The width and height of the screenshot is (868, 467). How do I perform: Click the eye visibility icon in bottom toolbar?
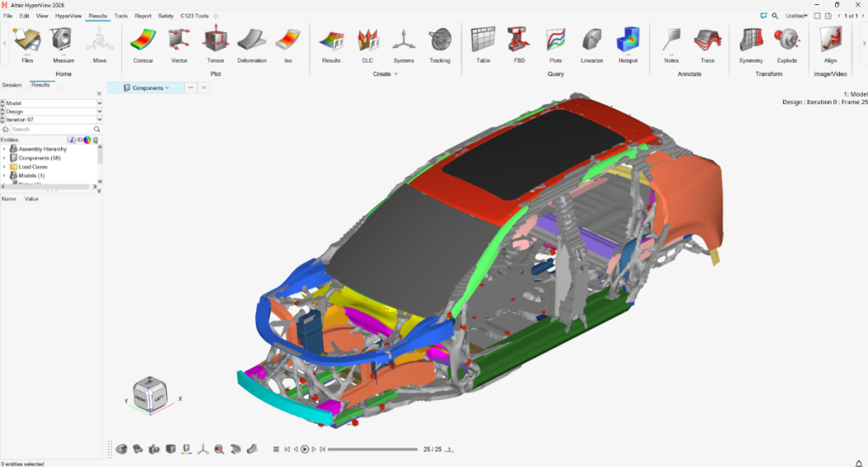point(122,449)
